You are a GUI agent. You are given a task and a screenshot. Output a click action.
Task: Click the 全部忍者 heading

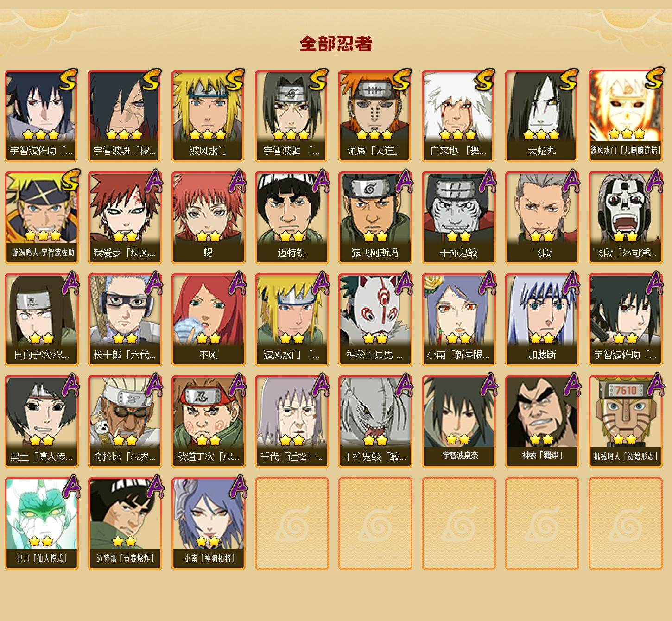click(336, 44)
